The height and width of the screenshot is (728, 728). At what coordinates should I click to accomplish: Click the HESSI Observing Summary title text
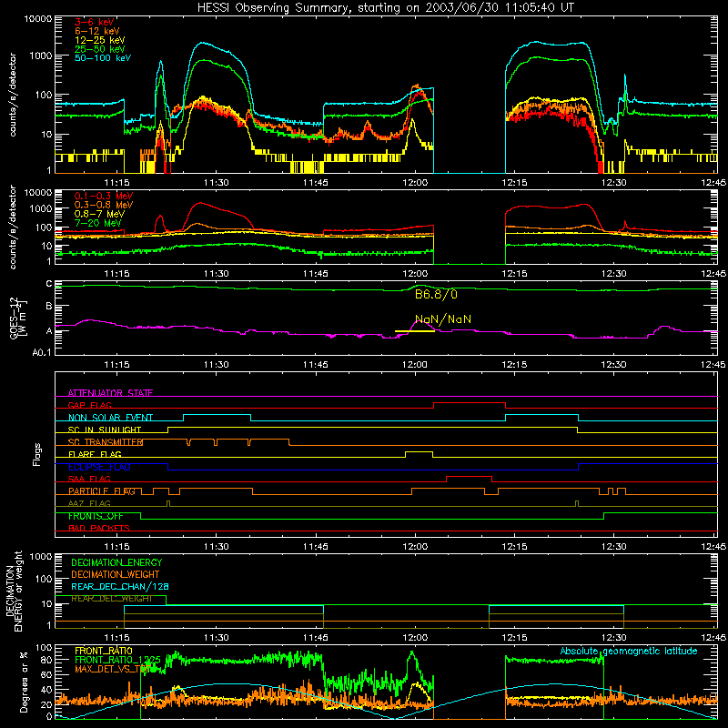tap(386, 7)
